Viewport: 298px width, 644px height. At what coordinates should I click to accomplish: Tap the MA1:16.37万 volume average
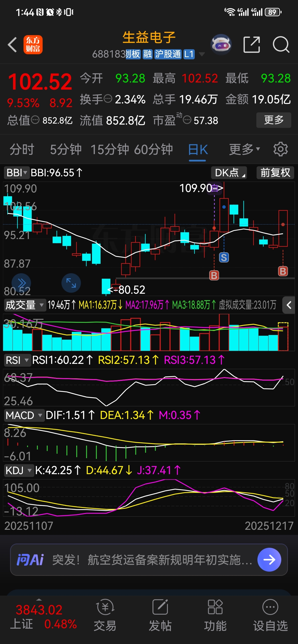point(101,305)
